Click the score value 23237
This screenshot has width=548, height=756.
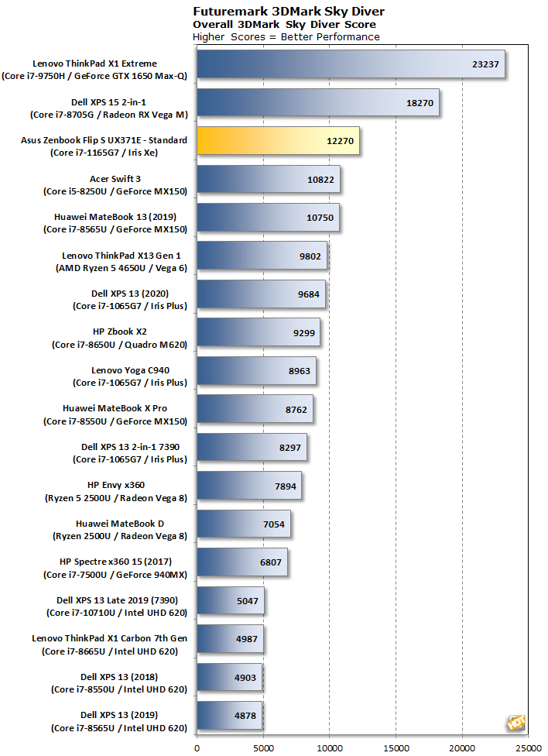pyautogui.click(x=485, y=64)
